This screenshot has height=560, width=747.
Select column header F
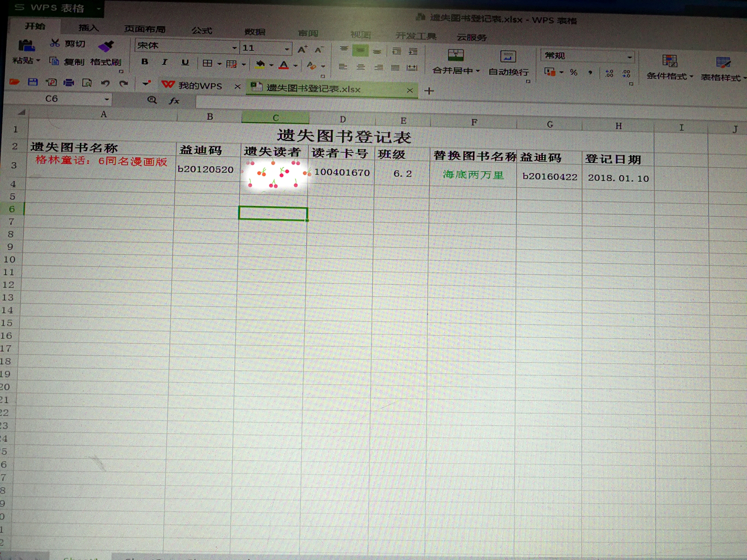(474, 122)
